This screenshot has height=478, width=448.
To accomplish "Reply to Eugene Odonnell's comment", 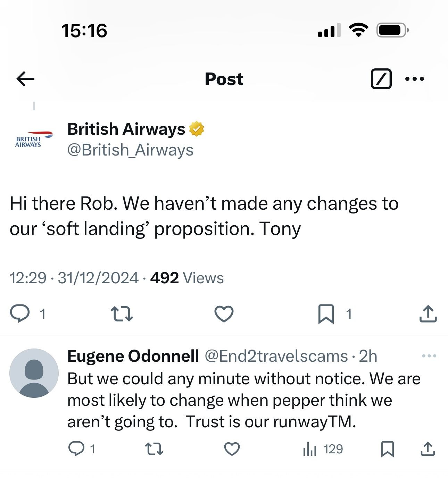I will (76, 449).
